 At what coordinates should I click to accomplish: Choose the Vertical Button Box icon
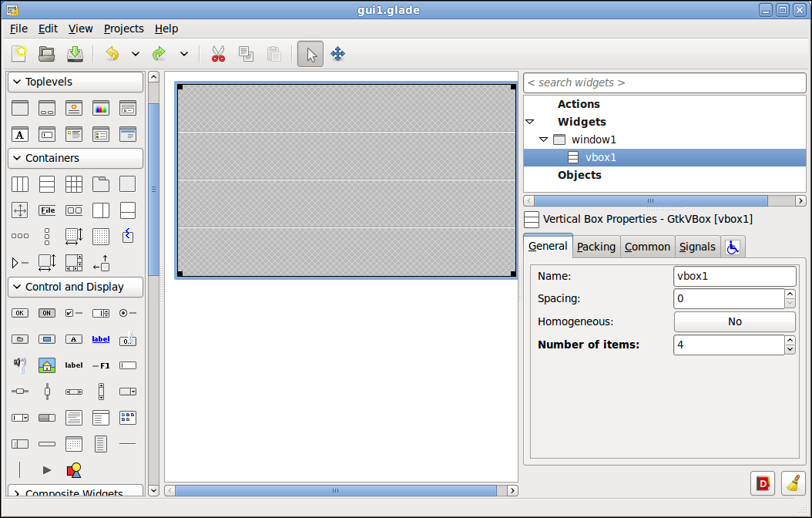tap(47, 236)
